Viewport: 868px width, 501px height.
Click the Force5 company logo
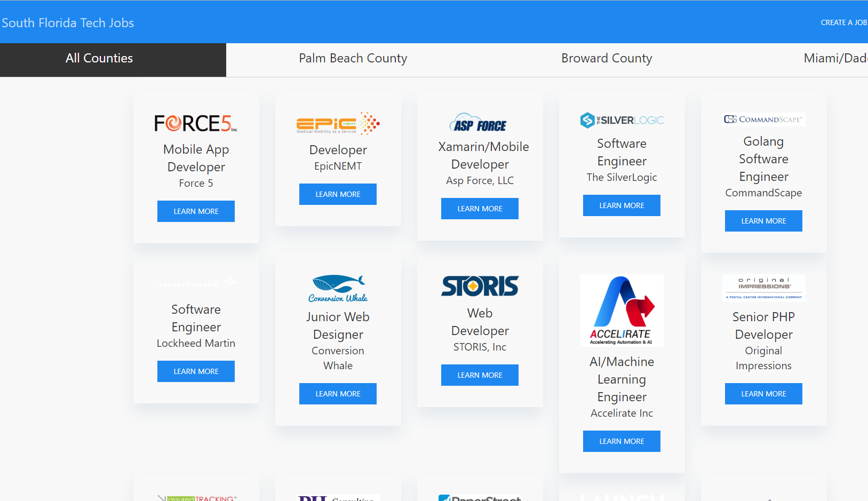(196, 123)
